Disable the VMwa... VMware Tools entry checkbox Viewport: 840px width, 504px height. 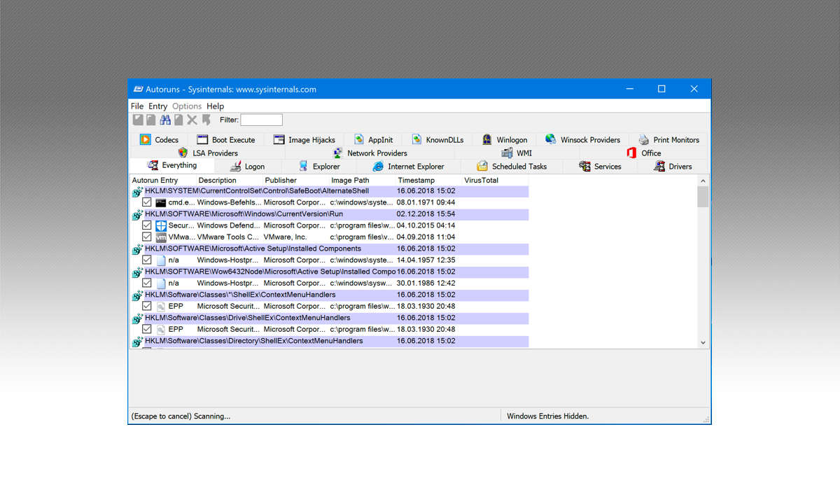coord(147,237)
